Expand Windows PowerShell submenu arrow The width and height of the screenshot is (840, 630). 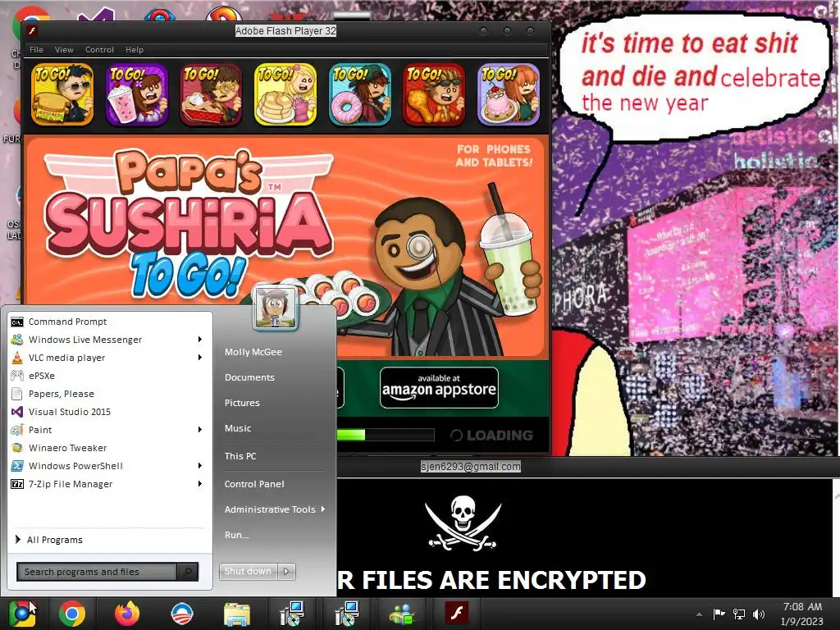199,466
